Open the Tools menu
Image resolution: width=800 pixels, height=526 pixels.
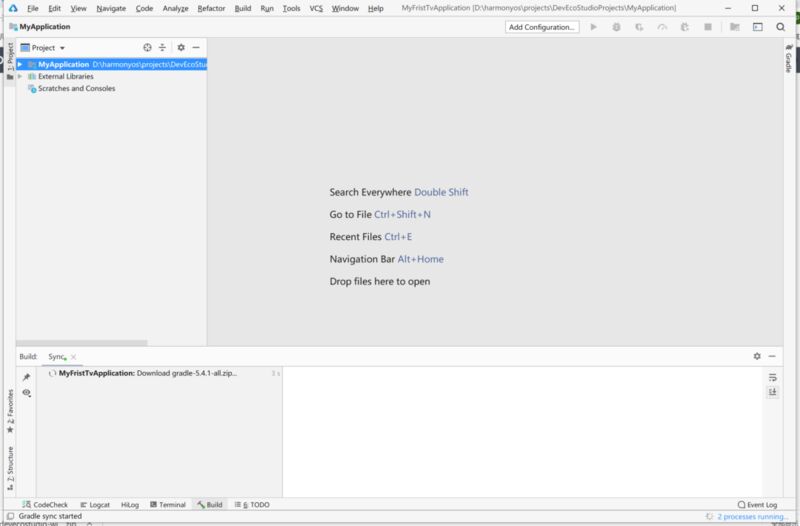click(x=291, y=8)
